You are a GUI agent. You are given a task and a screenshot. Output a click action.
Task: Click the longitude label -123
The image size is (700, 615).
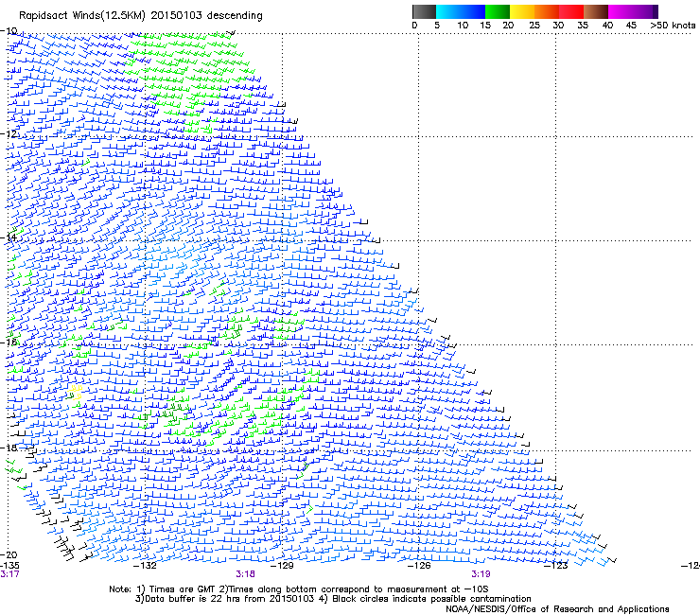(x=556, y=566)
